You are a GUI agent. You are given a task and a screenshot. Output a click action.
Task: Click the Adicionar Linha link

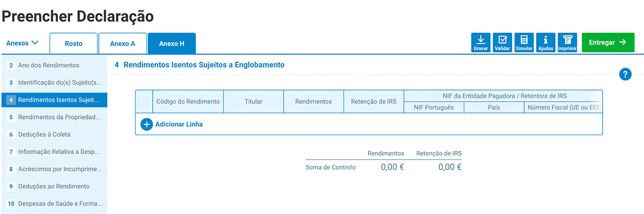(x=179, y=124)
